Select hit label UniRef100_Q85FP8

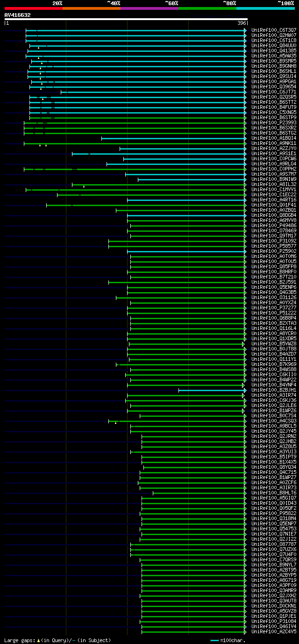(x=274, y=266)
